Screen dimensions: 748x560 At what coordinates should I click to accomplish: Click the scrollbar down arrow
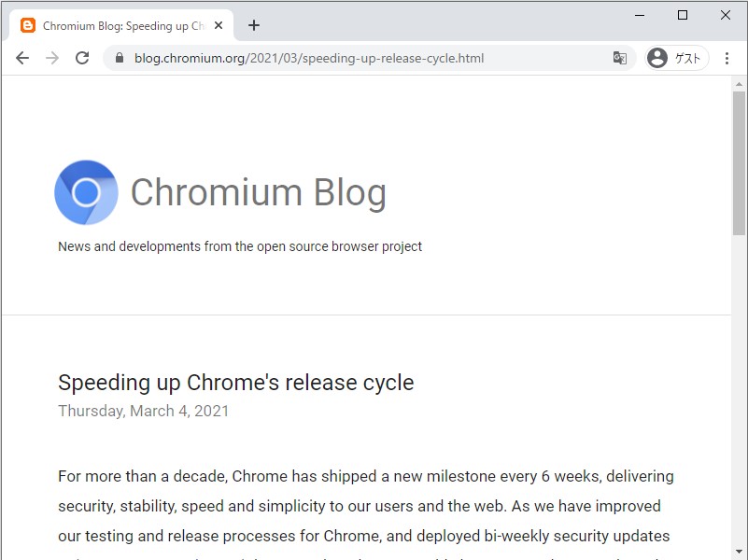(x=740, y=552)
